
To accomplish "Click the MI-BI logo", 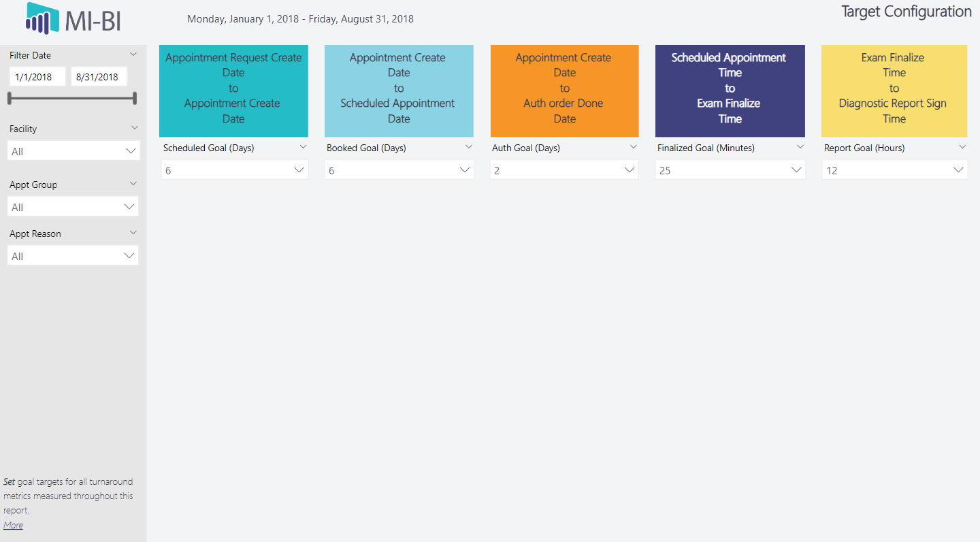I will pos(73,19).
